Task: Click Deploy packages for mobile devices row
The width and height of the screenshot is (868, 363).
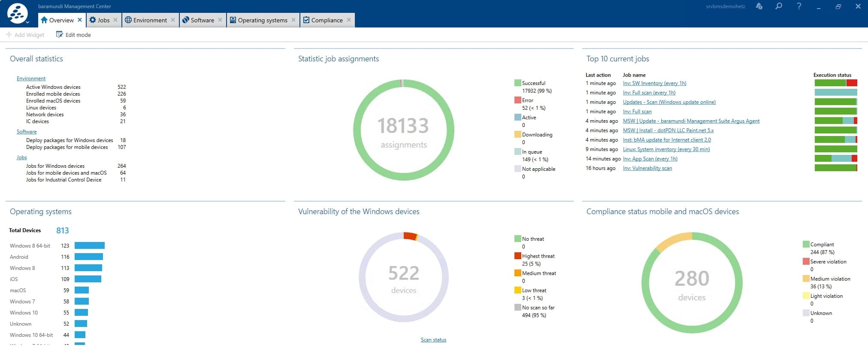Action: (x=76, y=147)
